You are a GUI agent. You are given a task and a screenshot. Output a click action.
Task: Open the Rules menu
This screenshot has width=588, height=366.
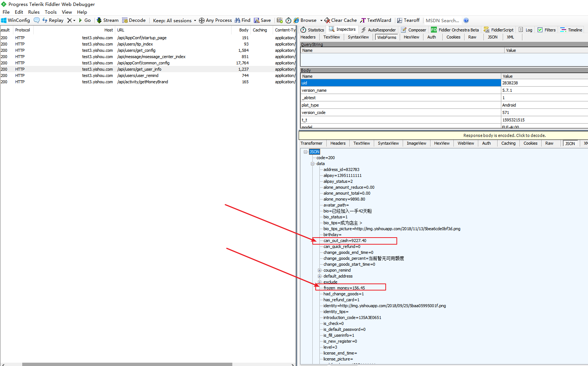tap(34, 12)
